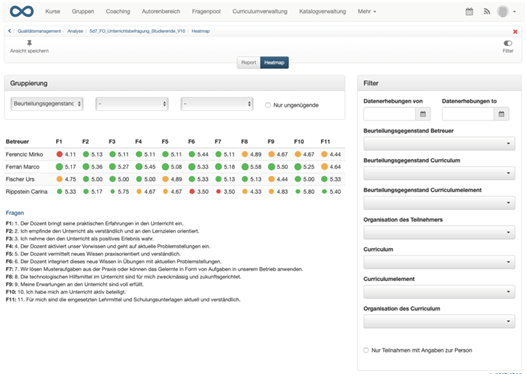Follow the Analyse breadcrumb link
The width and height of the screenshot is (527, 376).
click(x=75, y=31)
